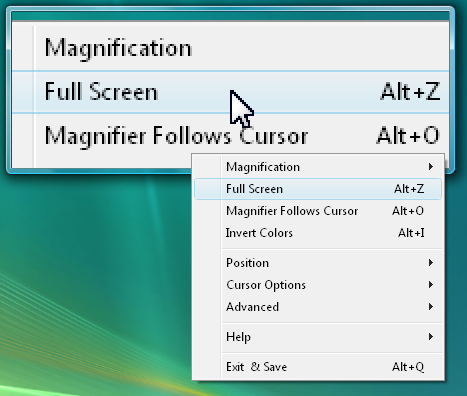Click the enlarged Alt+Z text in the magnifier window
467x396 pixels.
411,91
